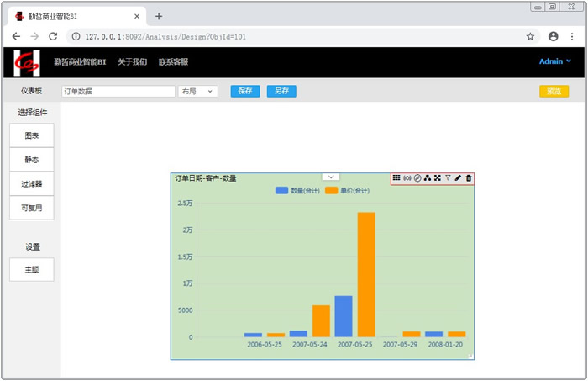Click the compass icon in chart toolbar
Screen dimensions: 588x381
417,178
